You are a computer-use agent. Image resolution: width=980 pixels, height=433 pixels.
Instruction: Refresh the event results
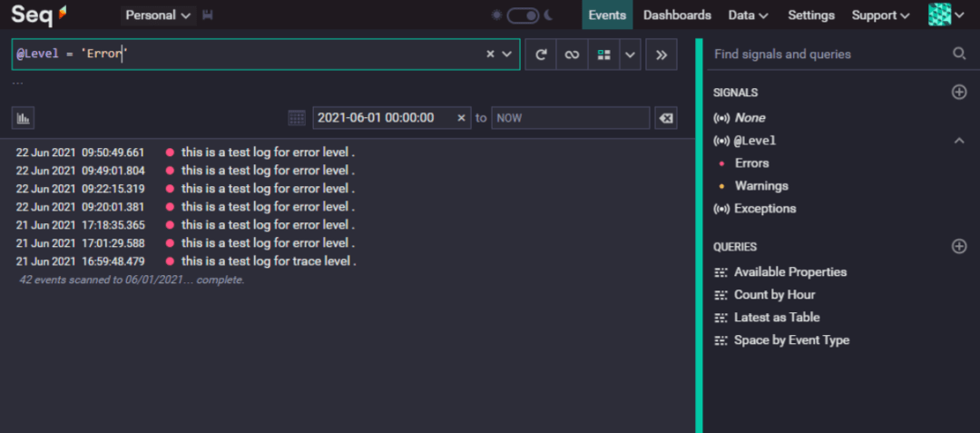tap(541, 54)
